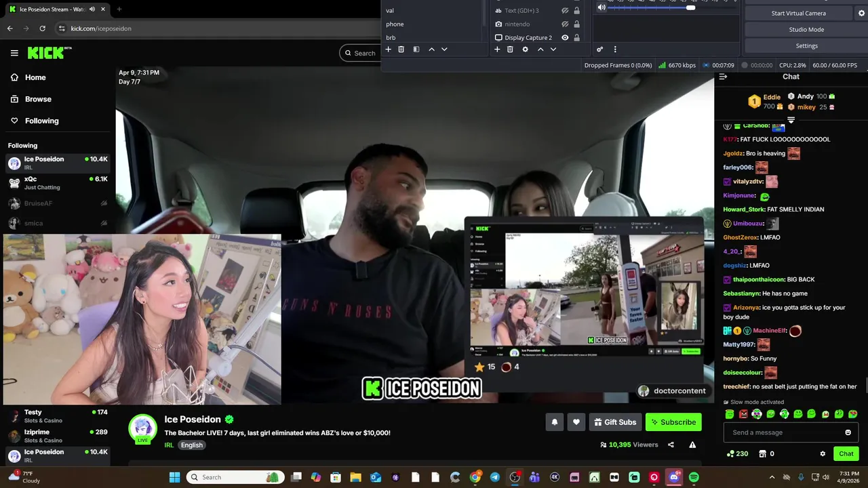
Task: Collapse the chat panel with arrow icon
Action: (723, 77)
